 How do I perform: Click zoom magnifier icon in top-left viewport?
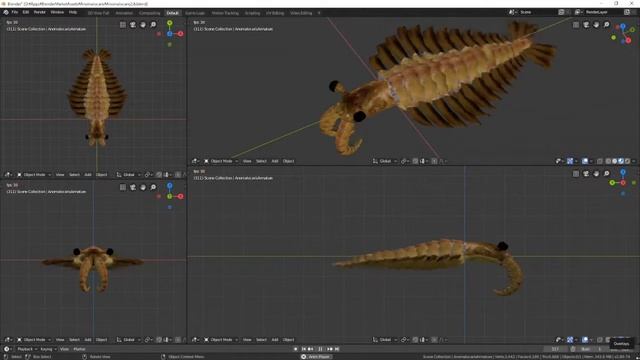(153, 25)
